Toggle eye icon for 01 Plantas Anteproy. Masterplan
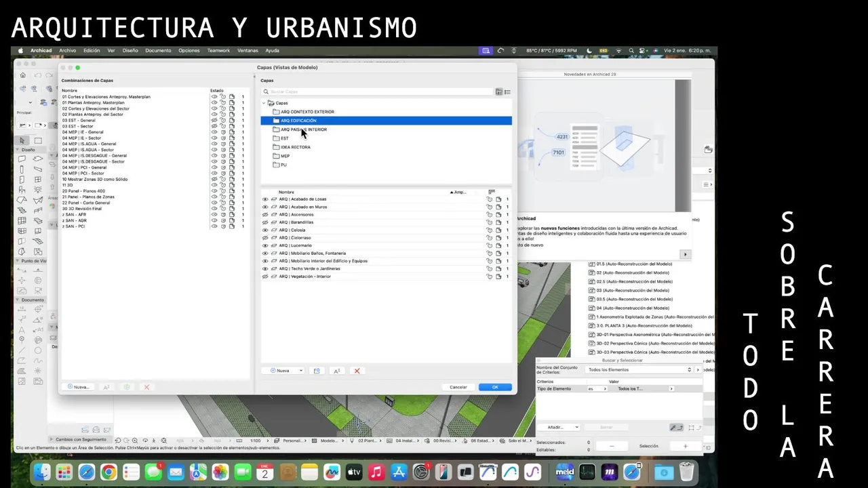This screenshot has width=868, height=488. coord(214,103)
